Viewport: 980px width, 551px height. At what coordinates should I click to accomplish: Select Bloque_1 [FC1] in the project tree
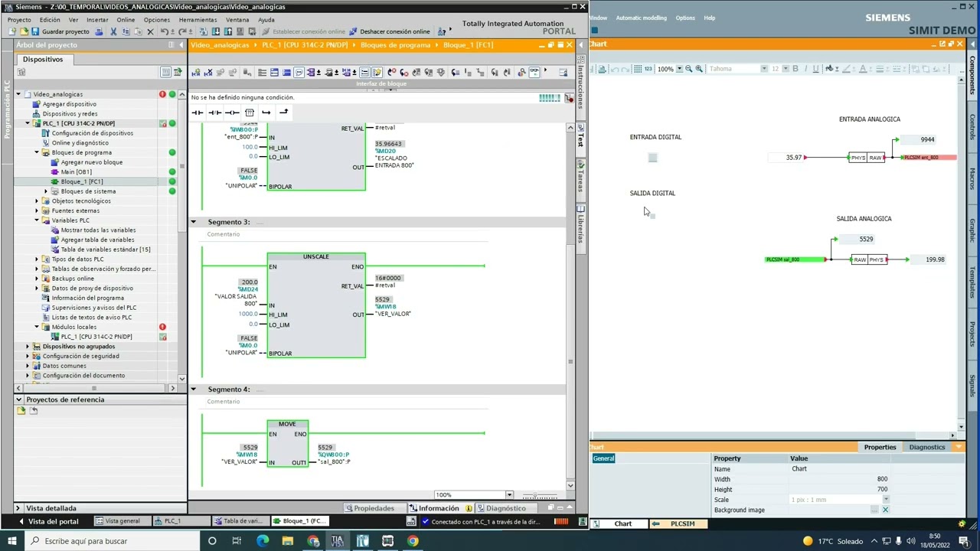(x=81, y=182)
